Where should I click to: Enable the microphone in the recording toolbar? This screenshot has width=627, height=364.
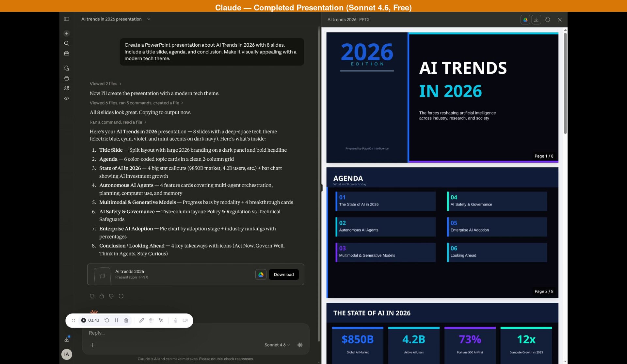(x=176, y=320)
